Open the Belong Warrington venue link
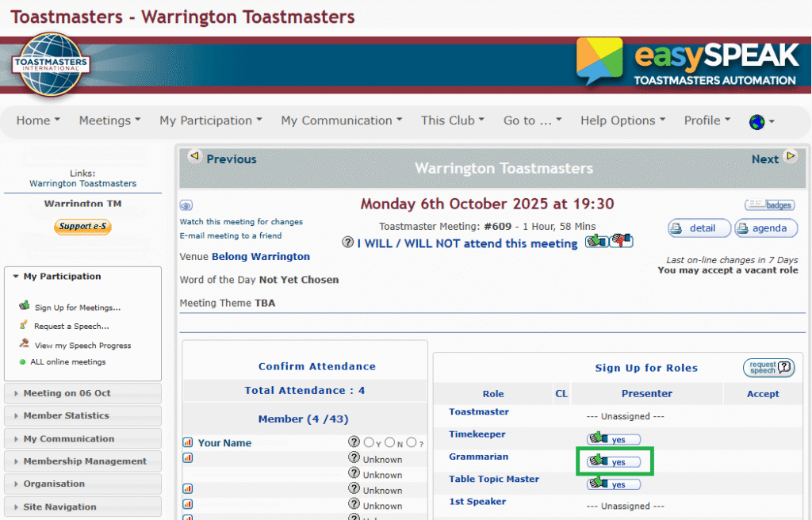 pyautogui.click(x=260, y=256)
